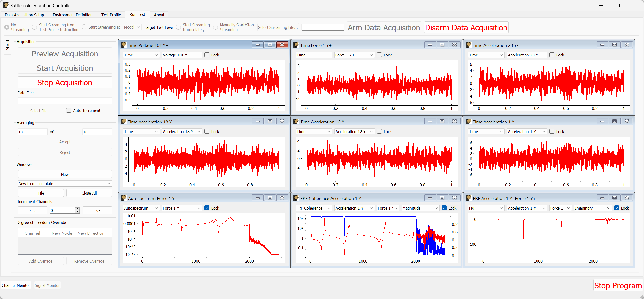Minimize the Time Voltage 101 Y+ window
644x299 pixels.
tap(258, 44)
